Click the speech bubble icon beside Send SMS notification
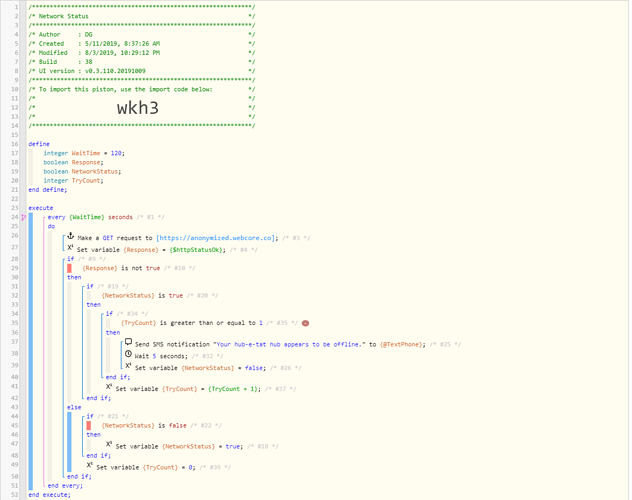This screenshot has height=500, width=632. click(x=128, y=342)
